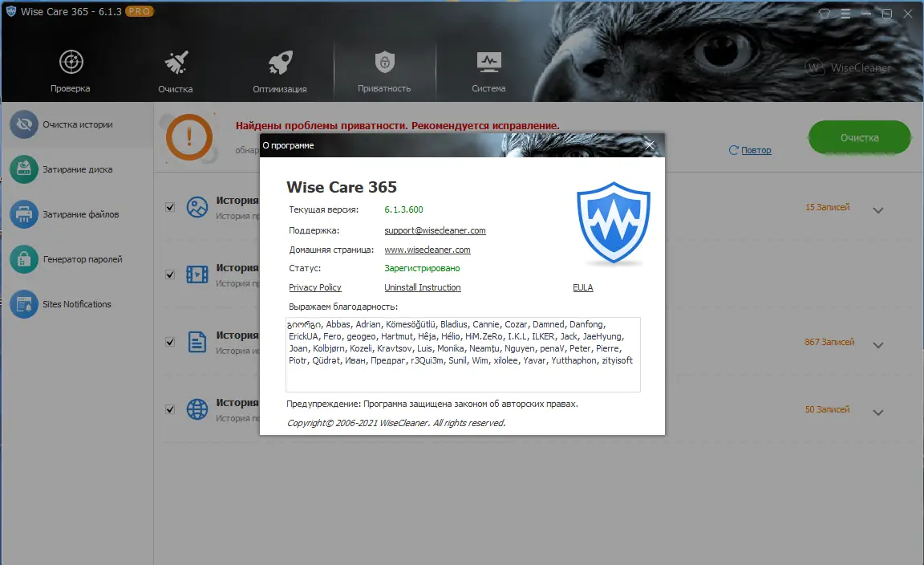Image resolution: width=924 pixels, height=565 pixels.
Task: Open Sites Notifications sidebar icon
Action: (x=24, y=304)
